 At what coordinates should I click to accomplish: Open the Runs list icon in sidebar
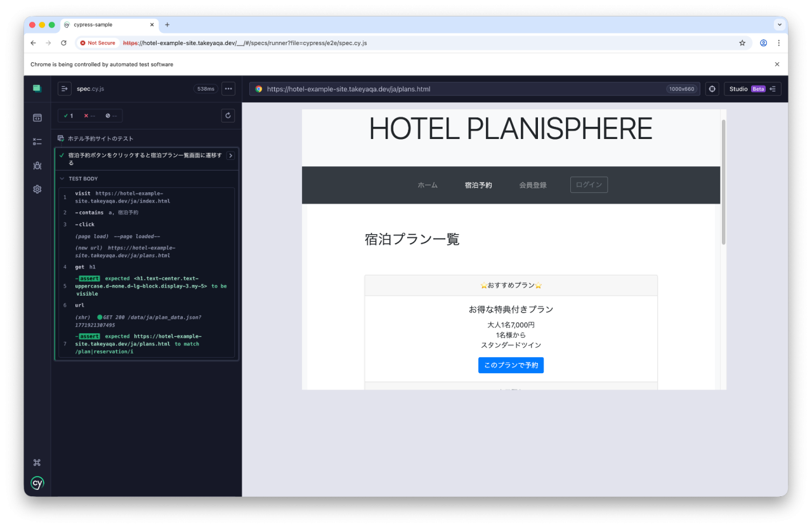37,142
